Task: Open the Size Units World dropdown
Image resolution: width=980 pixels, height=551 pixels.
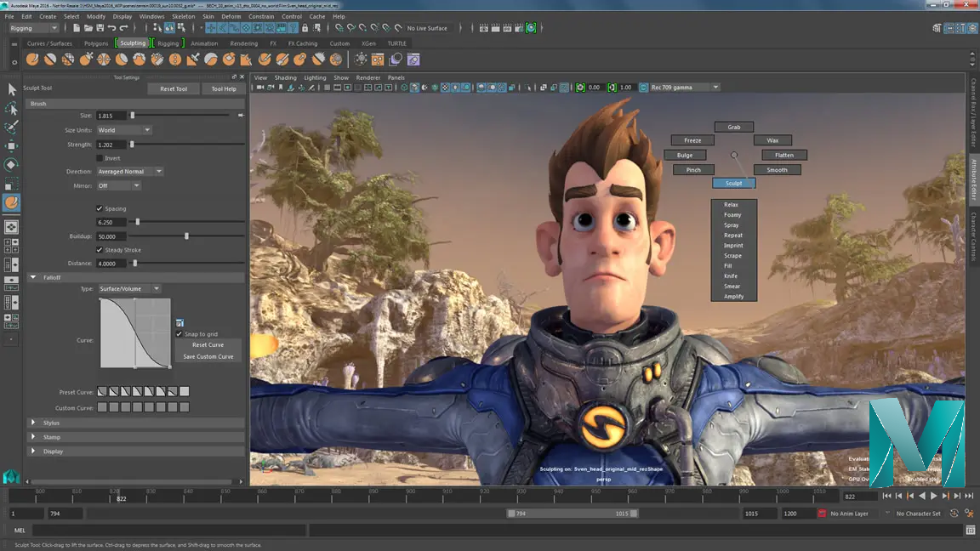Action: [x=124, y=130]
